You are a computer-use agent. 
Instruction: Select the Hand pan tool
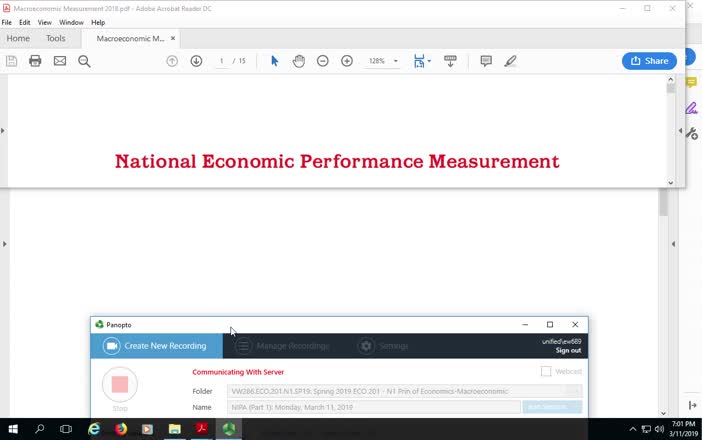pyautogui.click(x=298, y=61)
